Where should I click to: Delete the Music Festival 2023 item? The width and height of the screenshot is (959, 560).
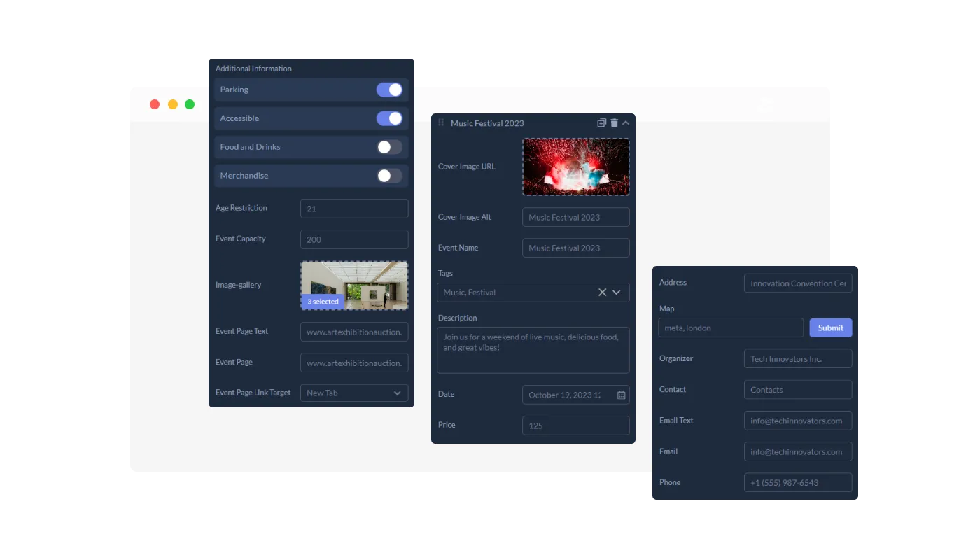614,122
